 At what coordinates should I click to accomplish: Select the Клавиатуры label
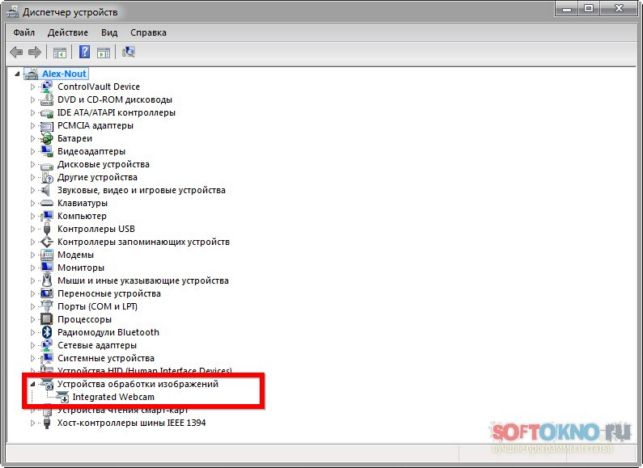click(82, 203)
